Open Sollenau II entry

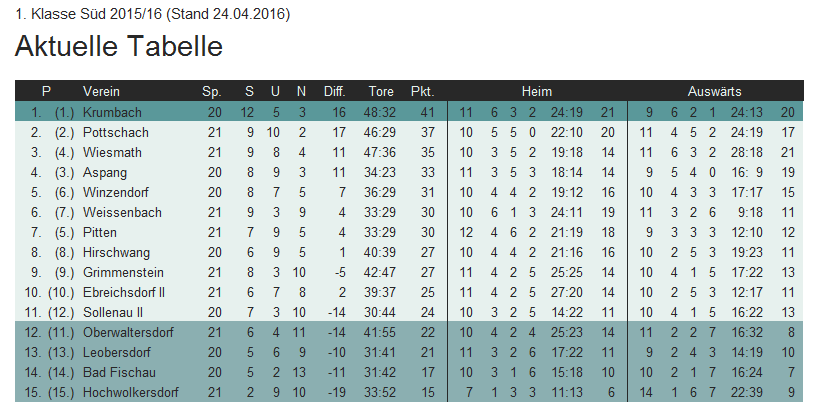[x=113, y=312]
